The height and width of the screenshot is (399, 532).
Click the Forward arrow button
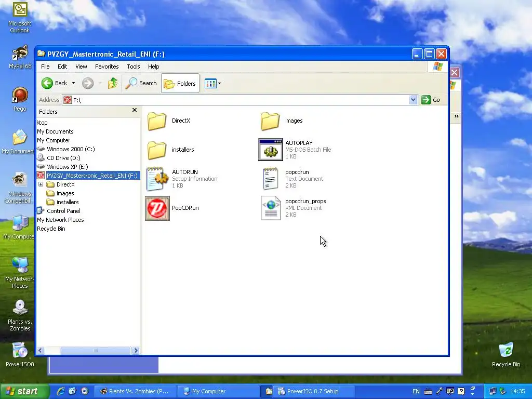tap(88, 83)
